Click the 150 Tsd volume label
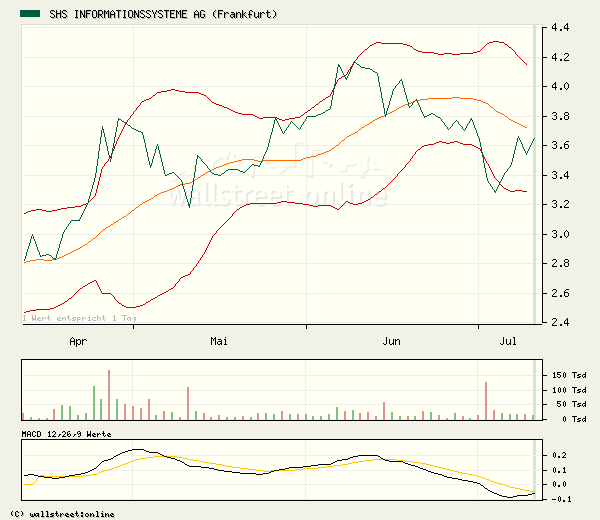Image resolution: width=600 pixels, height=520 pixels. (x=569, y=375)
